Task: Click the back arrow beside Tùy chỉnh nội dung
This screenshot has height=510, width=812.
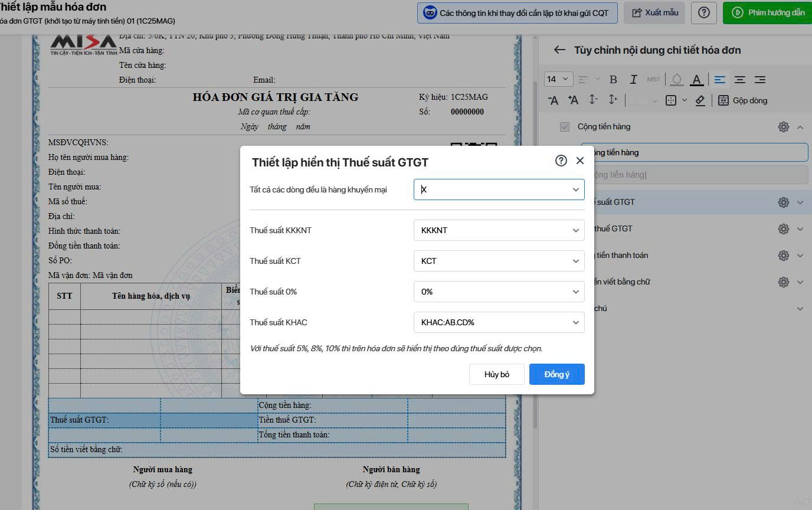Action: click(559, 50)
